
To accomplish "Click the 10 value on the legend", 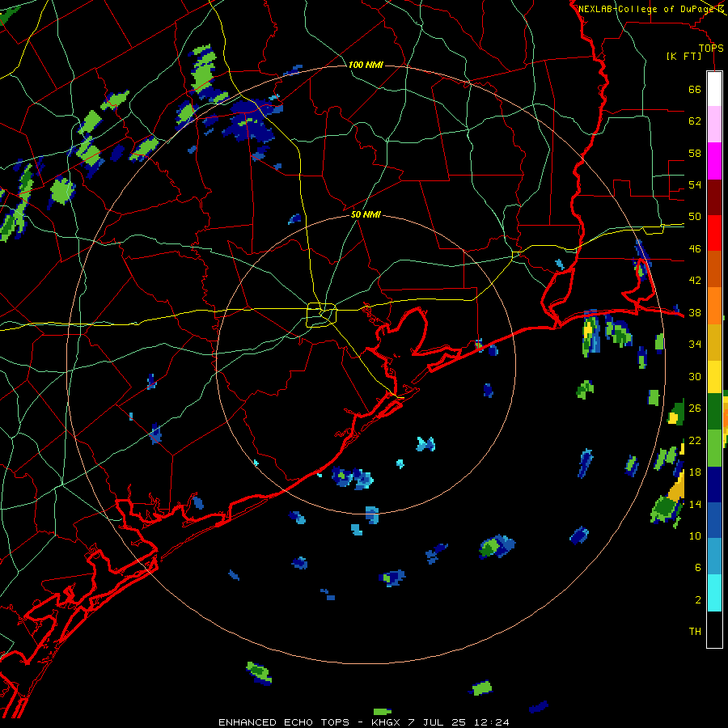I will coord(695,535).
